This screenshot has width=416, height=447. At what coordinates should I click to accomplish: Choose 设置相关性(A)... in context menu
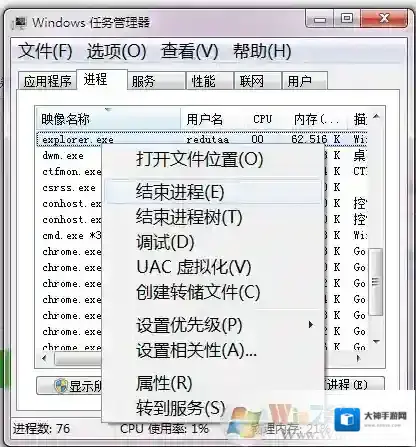[213, 350]
